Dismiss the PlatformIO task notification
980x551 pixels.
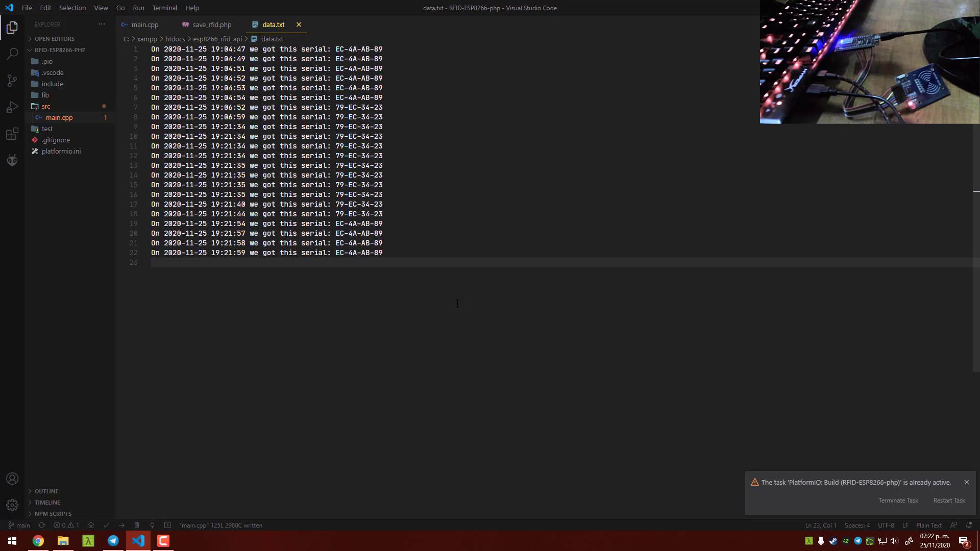966,482
